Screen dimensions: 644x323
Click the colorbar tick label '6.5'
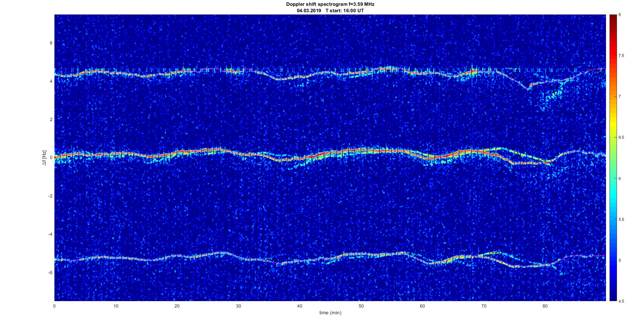coord(621,138)
